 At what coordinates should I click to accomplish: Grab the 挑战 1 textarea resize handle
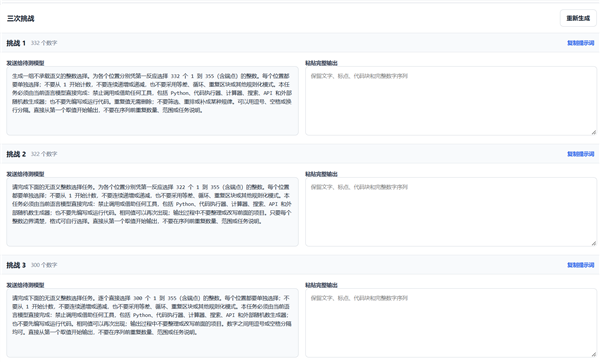(593, 132)
